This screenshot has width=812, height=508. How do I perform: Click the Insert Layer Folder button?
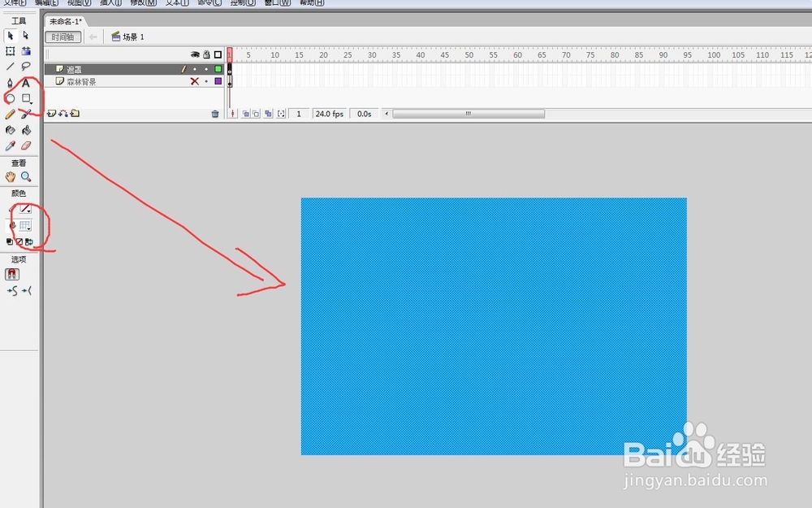[75, 114]
